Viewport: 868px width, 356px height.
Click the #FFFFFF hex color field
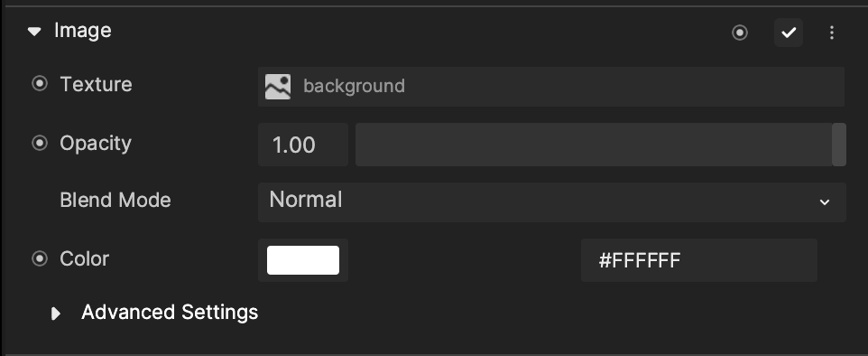pyautogui.click(x=699, y=260)
